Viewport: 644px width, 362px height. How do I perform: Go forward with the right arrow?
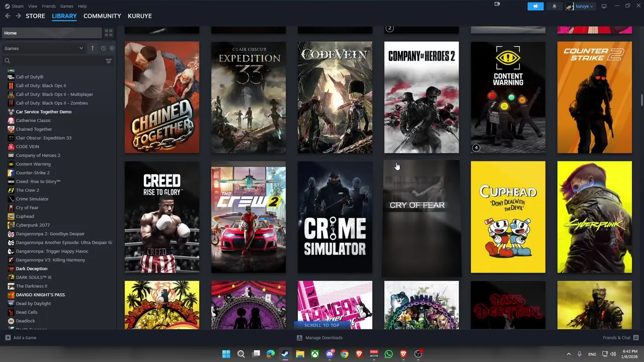[18, 16]
